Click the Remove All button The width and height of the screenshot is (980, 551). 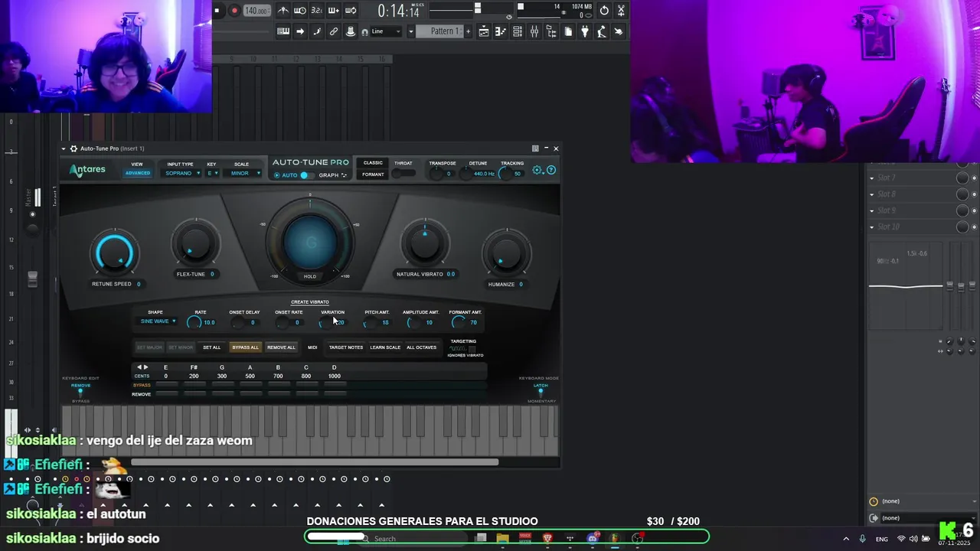click(281, 347)
